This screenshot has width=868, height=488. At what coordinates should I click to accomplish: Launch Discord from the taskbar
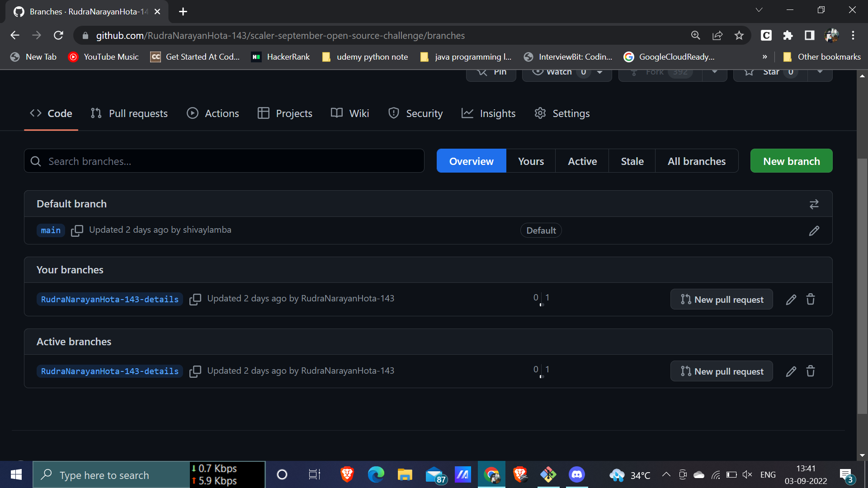click(x=576, y=474)
